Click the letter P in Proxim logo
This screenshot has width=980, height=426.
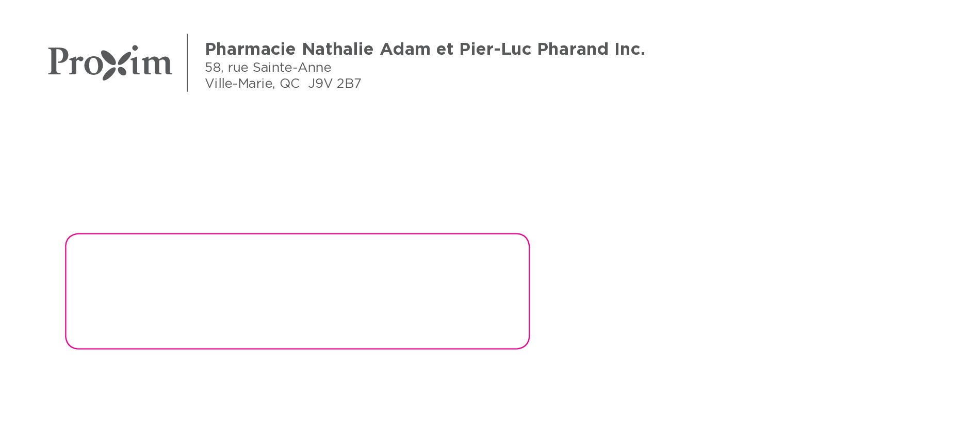pos(58,61)
